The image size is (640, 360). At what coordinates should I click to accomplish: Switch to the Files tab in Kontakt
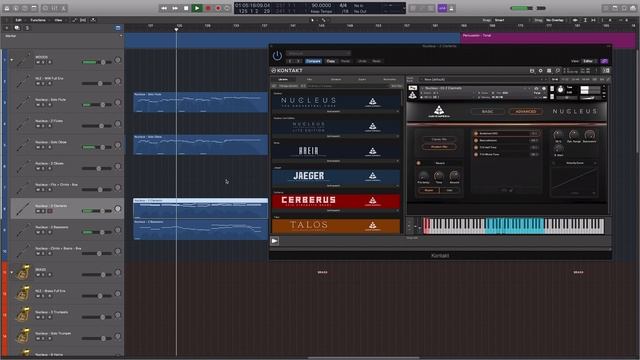click(309, 80)
